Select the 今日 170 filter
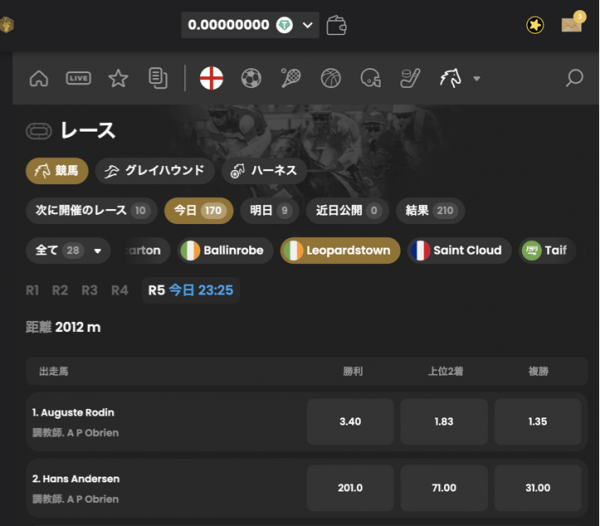Viewport: 600px width, 526px height. coord(199,210)
